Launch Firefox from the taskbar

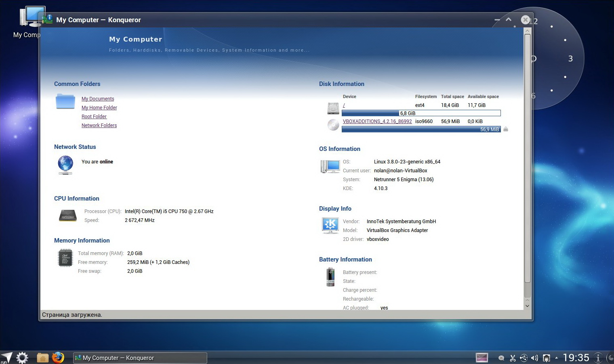point(58,358)
